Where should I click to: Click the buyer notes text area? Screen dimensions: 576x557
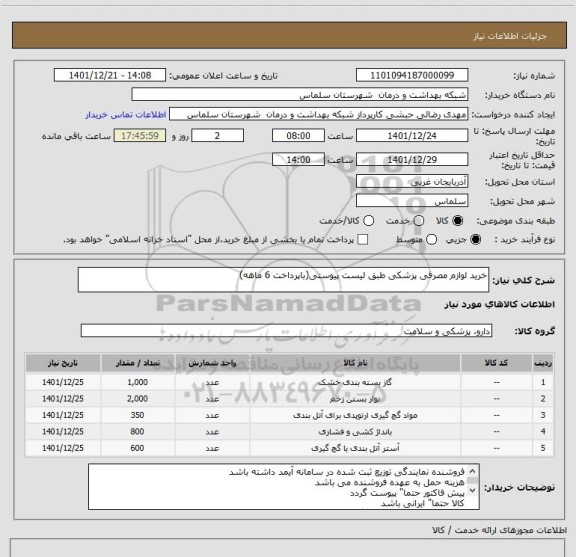coord(284,486)
